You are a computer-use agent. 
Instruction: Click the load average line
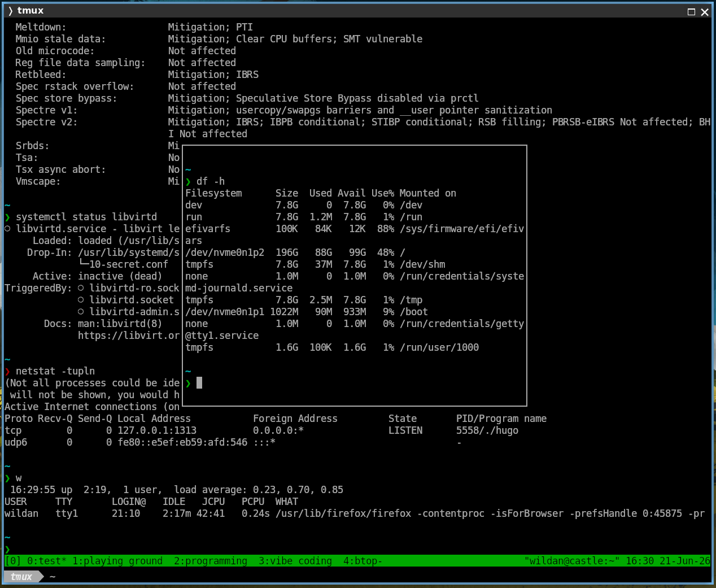(177, 490)
